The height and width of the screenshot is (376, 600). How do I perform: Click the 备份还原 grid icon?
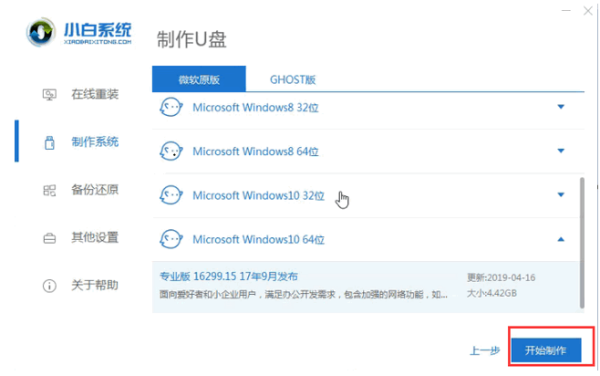(49, 190)
